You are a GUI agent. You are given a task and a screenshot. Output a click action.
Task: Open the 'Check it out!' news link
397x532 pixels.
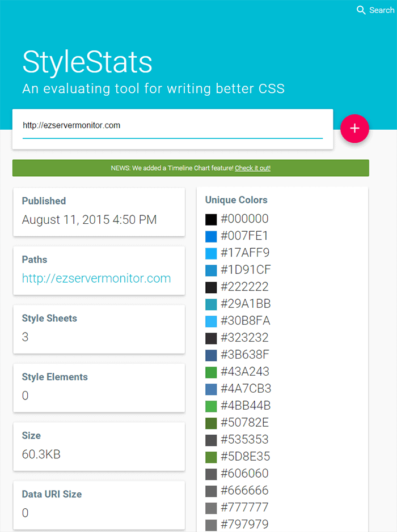252,168
